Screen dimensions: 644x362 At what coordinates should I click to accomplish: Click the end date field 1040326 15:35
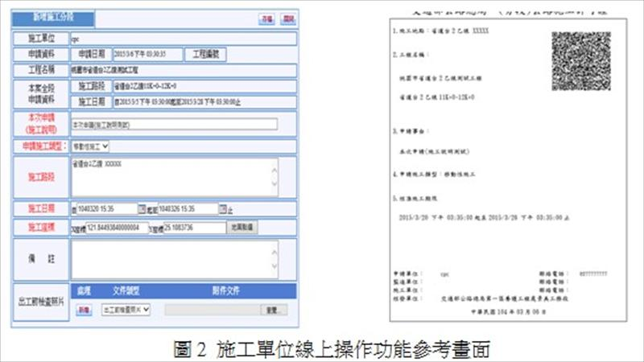(x=188, y=209)
